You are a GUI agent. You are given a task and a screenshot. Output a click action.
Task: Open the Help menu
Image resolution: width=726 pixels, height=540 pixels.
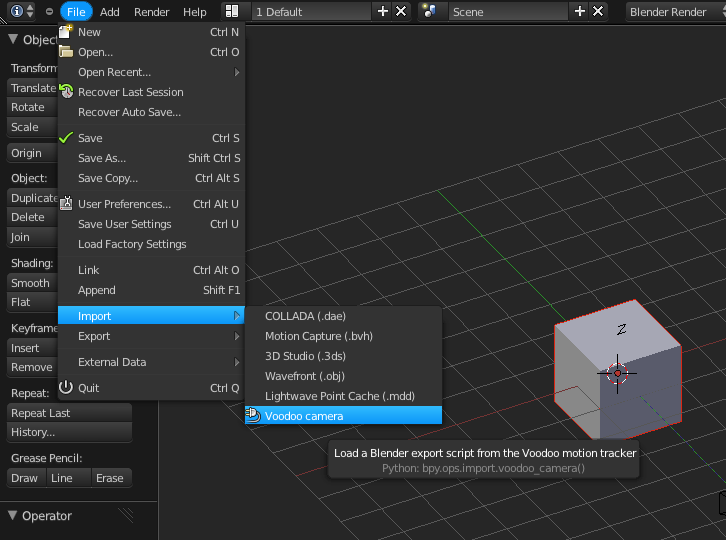tap(194, 12)
